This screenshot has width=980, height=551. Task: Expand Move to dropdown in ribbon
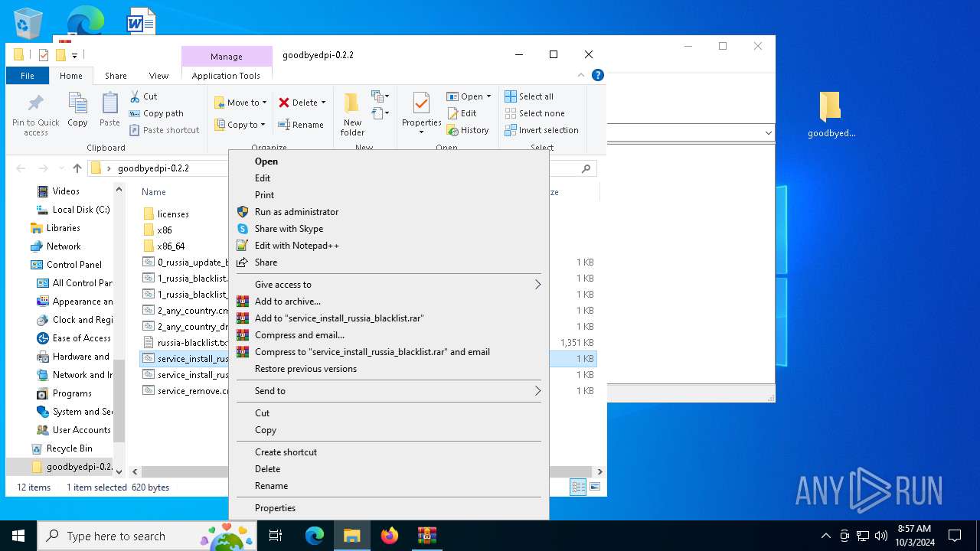pos(264,103)
